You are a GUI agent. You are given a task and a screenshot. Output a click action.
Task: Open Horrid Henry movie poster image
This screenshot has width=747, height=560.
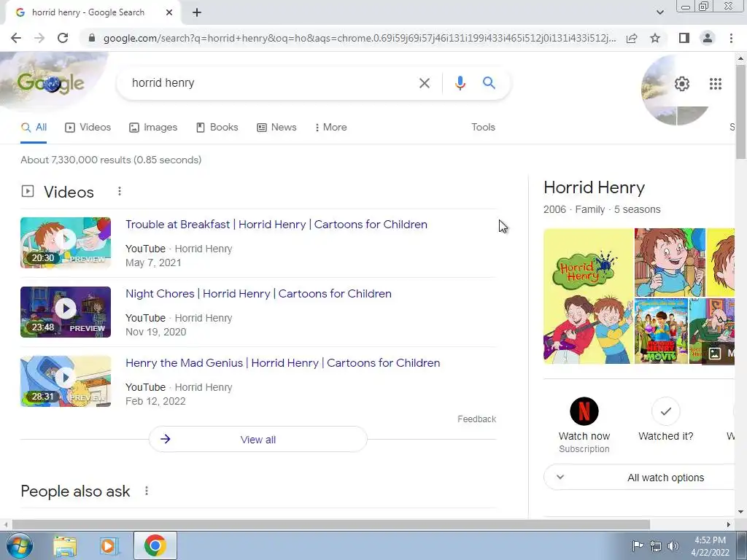point(661,331)
